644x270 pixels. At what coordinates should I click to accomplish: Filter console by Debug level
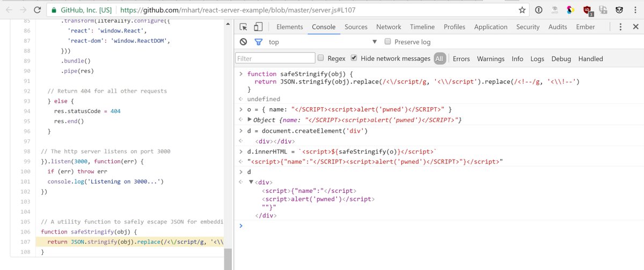point(561,59)
